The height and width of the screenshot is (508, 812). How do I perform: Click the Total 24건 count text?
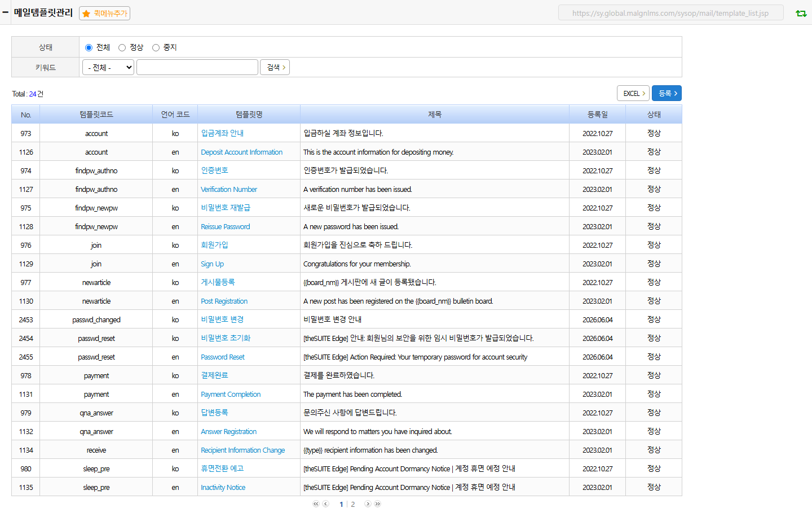28,94
